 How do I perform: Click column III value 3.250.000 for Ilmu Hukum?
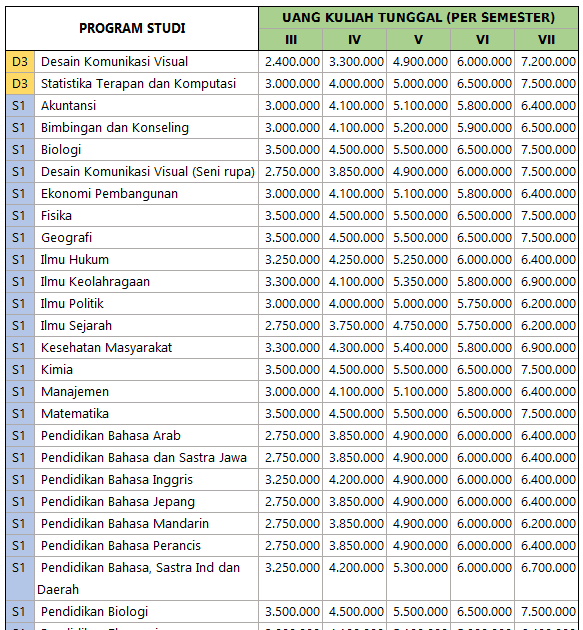point(293,260)
